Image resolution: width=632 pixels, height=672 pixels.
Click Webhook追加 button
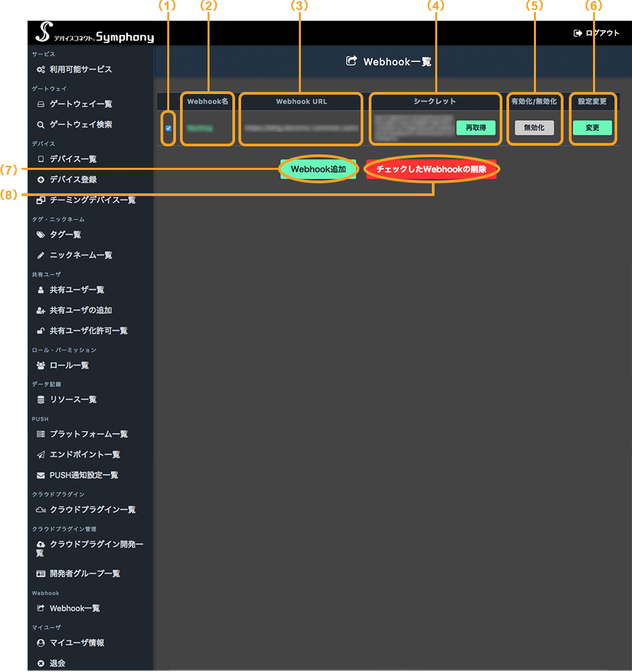pos(318,169)
